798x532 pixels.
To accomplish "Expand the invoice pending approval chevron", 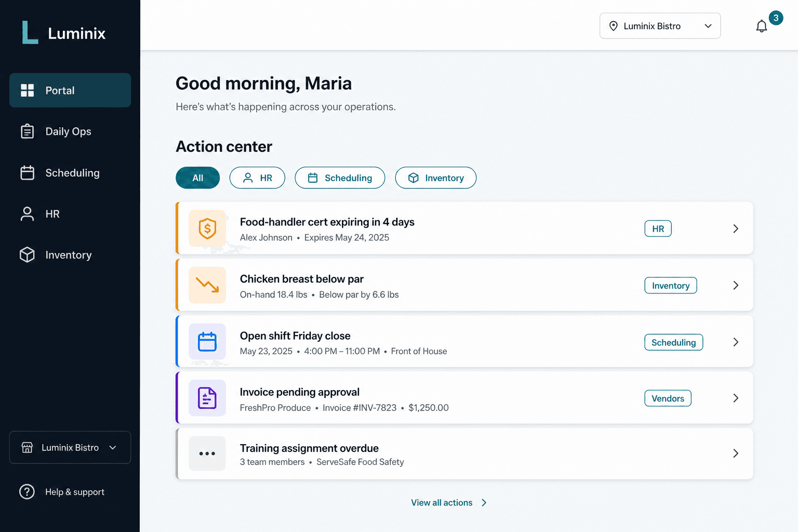I will click(736, 398).
